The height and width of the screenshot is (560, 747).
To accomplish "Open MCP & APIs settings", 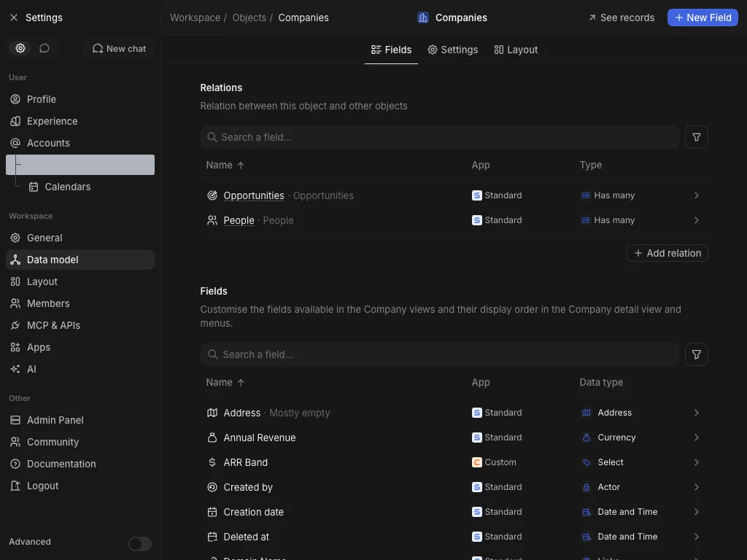I will 80,325.
